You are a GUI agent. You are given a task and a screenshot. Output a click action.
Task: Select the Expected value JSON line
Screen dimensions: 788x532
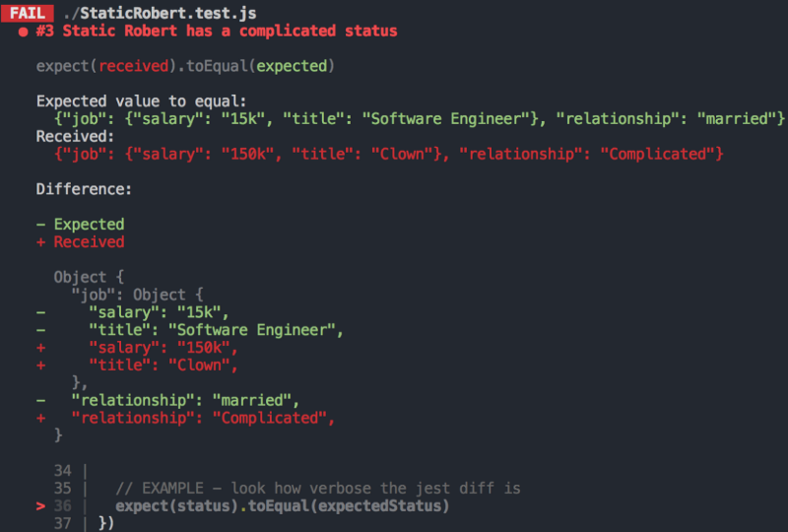[420, 118]
